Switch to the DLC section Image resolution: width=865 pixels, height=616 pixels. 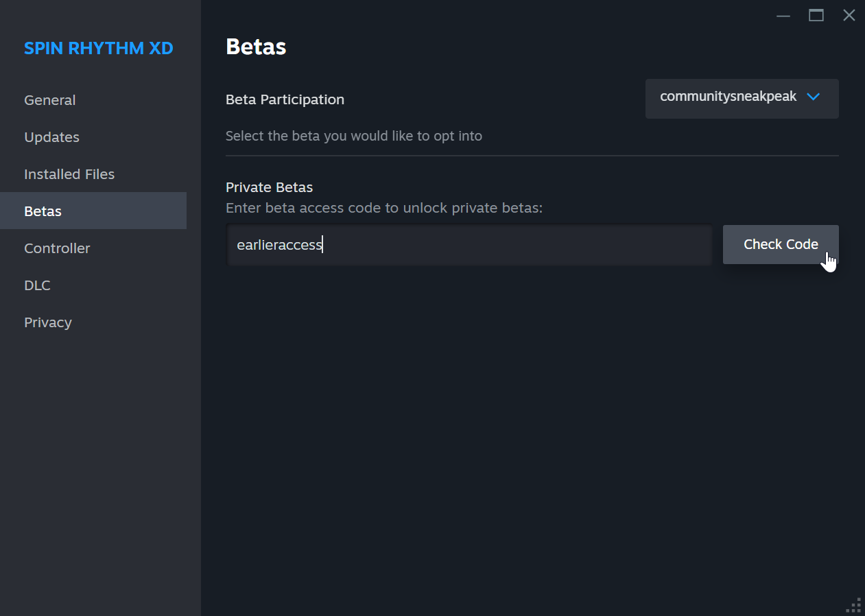pos(93,285)
